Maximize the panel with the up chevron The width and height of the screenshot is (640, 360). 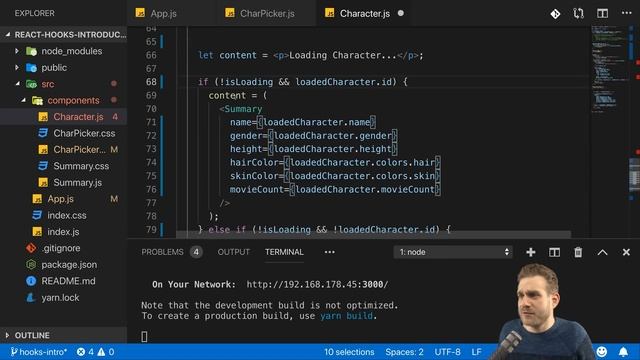[x=602, y=252]
